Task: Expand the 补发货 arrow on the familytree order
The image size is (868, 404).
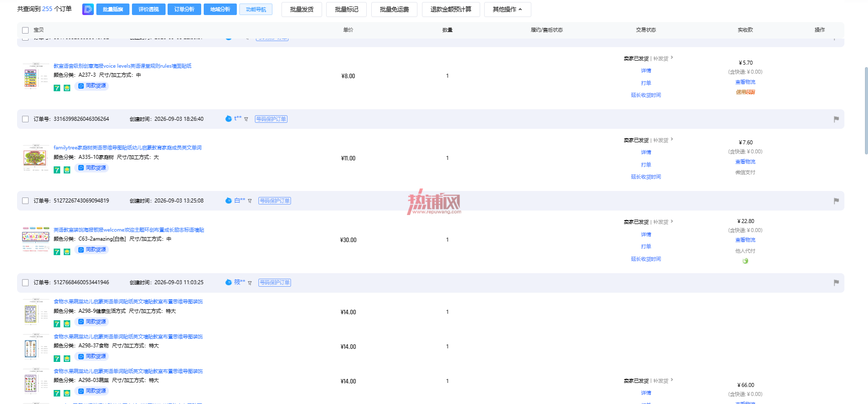Action: click(672, 139)
